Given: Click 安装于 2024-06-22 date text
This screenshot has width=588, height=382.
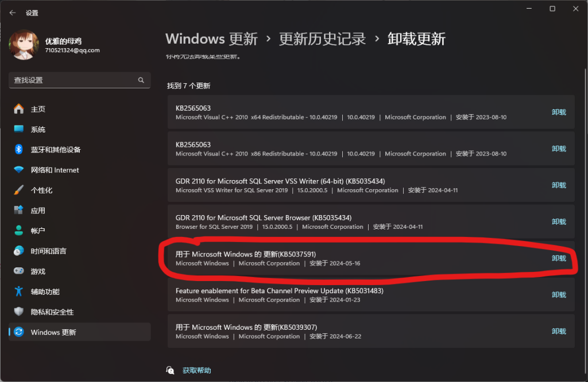Looking at the screenshot, I should click(335, 336).
